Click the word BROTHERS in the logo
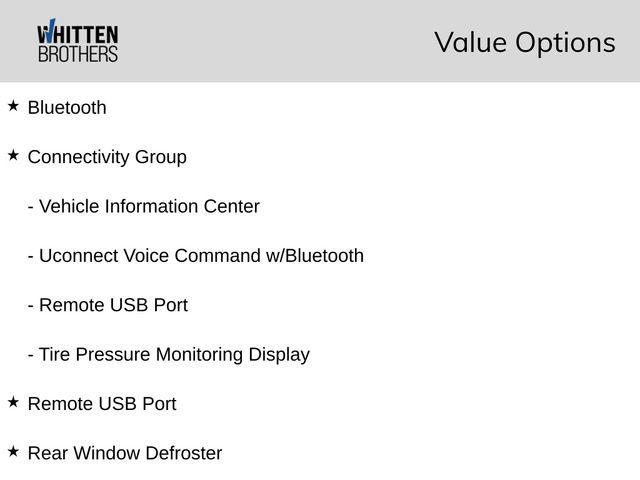The width and height of the screenshot is (640, 480). tap(78, 54)
